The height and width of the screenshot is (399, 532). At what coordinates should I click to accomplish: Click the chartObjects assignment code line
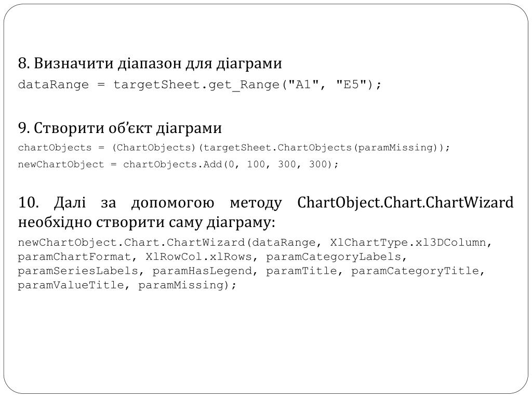point(234,148)
